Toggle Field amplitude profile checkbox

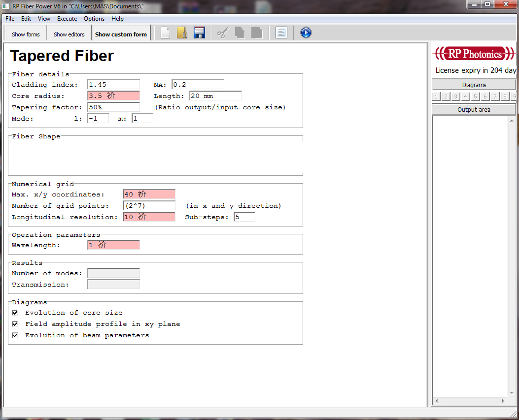15,324
